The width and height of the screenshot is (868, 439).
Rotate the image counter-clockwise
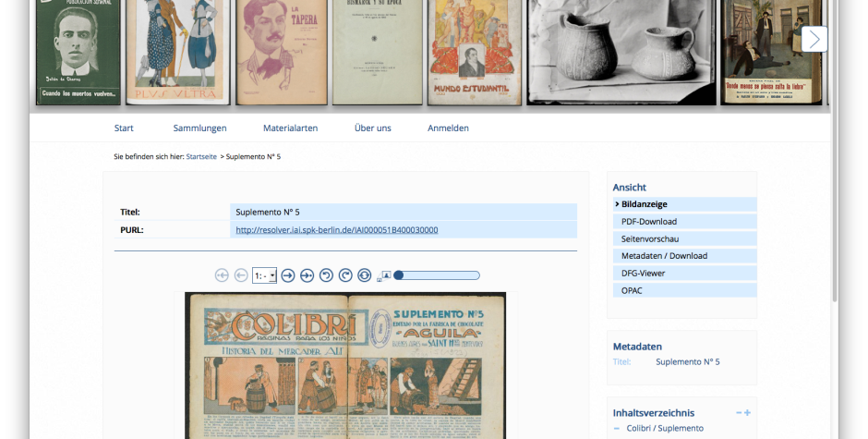tap(326, 275)
